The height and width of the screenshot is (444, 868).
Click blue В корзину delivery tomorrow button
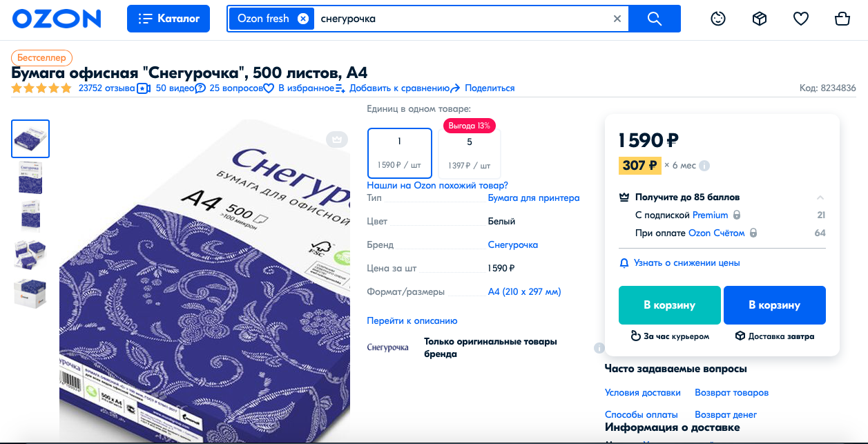pos(774,305)
